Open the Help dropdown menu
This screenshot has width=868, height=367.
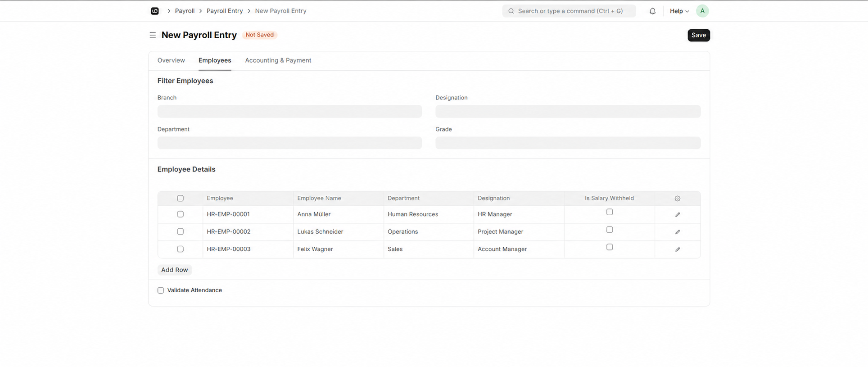click(679, 11)
